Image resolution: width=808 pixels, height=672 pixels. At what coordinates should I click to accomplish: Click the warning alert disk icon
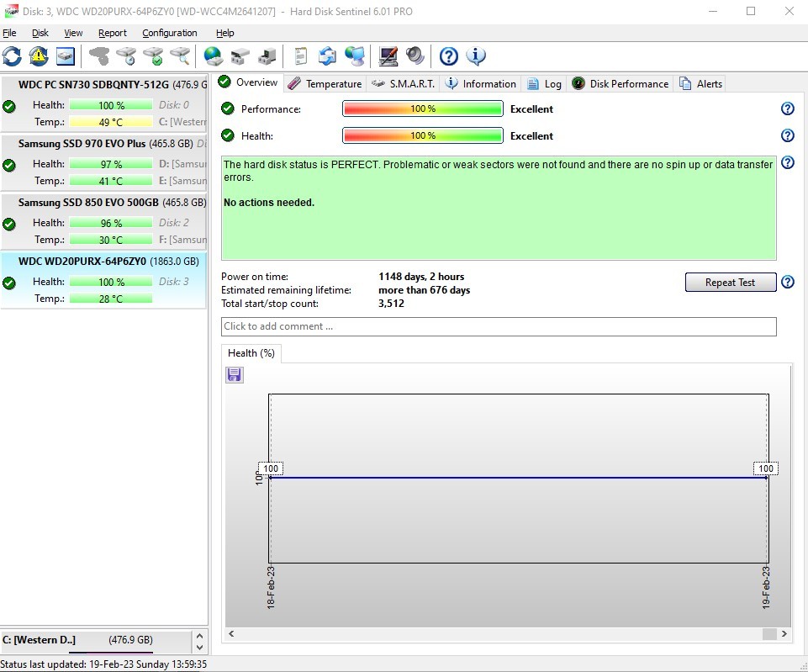(x=39, y=56)
